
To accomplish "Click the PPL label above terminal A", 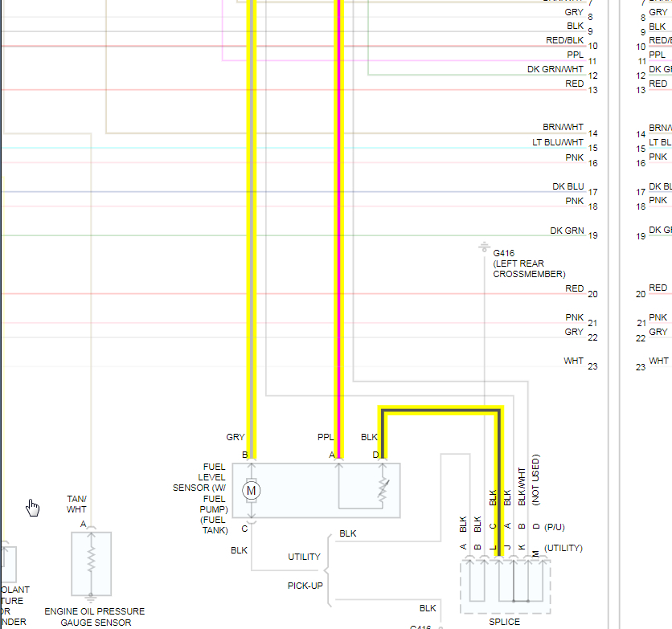I will click(326, 437).
